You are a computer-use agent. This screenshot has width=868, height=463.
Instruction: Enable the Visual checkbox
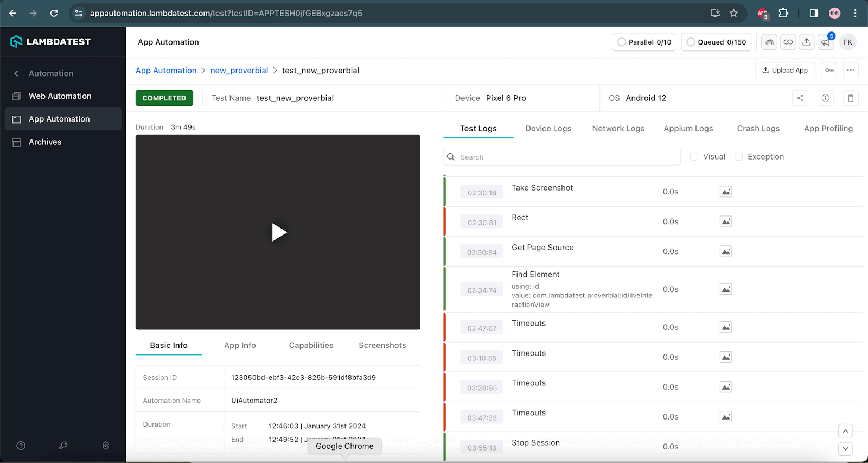coord(694,157)
